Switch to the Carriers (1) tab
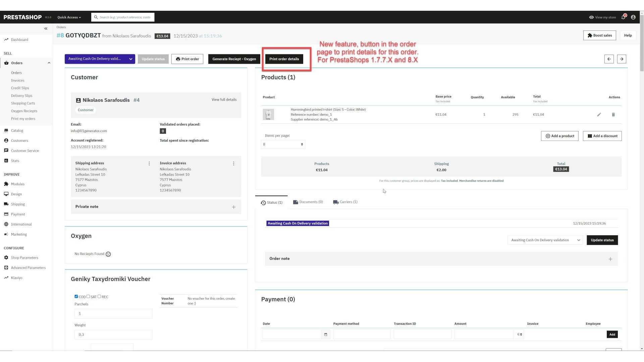This screenshot has height=362, width=644. (345, 202)
